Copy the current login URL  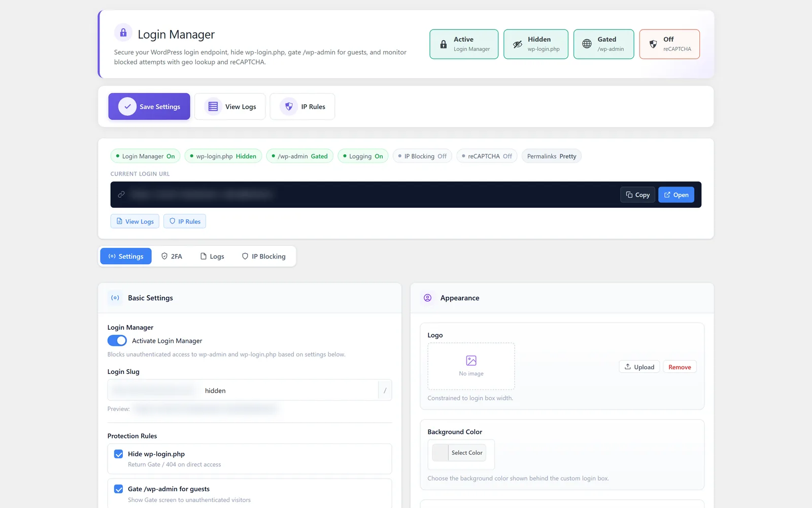point(638,195)
